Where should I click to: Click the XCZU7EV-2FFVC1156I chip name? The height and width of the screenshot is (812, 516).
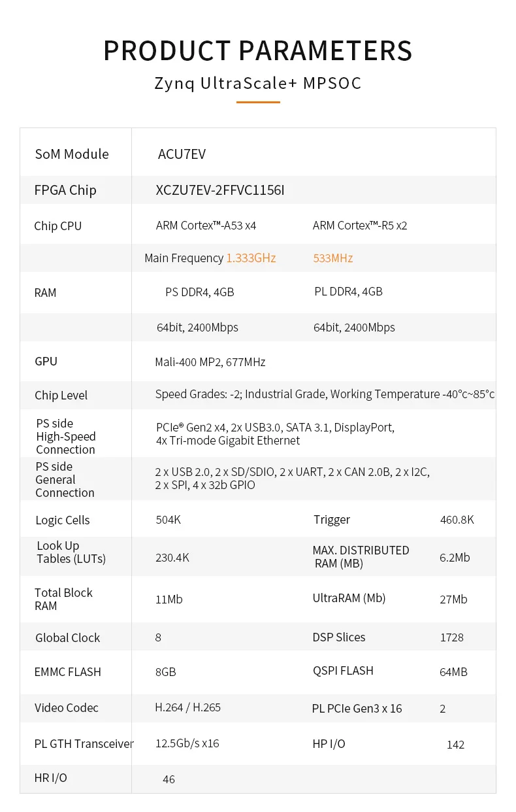pyautogui.click(x=220, y=190)
